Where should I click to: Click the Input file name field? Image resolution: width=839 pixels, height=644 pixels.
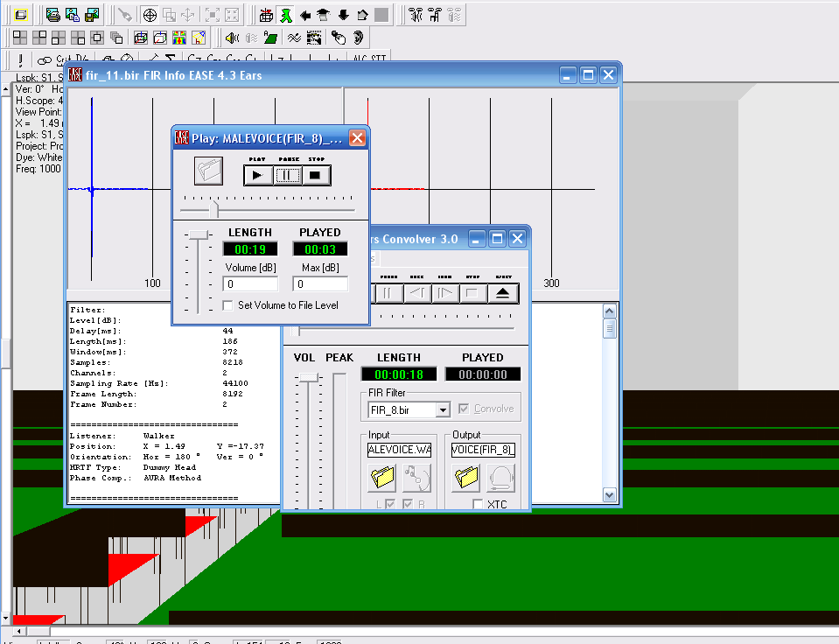point(399,450)
